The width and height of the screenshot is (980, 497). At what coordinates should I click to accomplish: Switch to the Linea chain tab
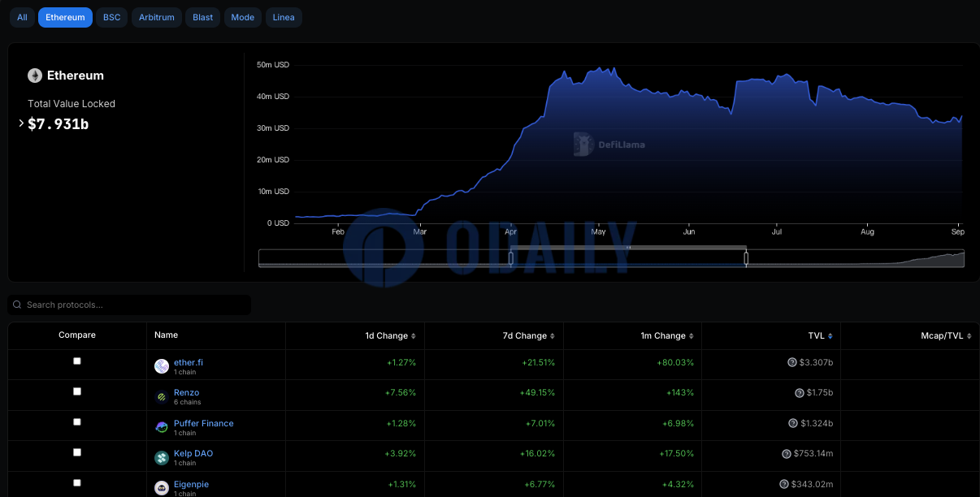[284, 17]
